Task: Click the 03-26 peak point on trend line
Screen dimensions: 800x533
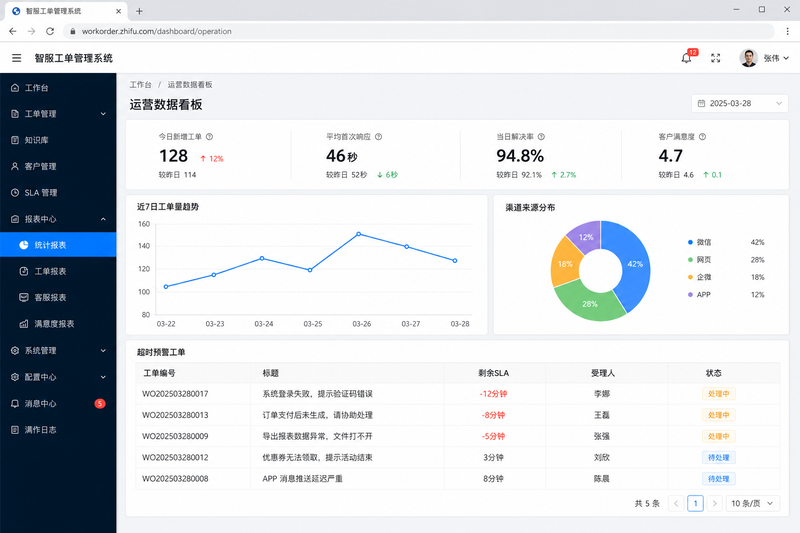Action: (359, 234)
